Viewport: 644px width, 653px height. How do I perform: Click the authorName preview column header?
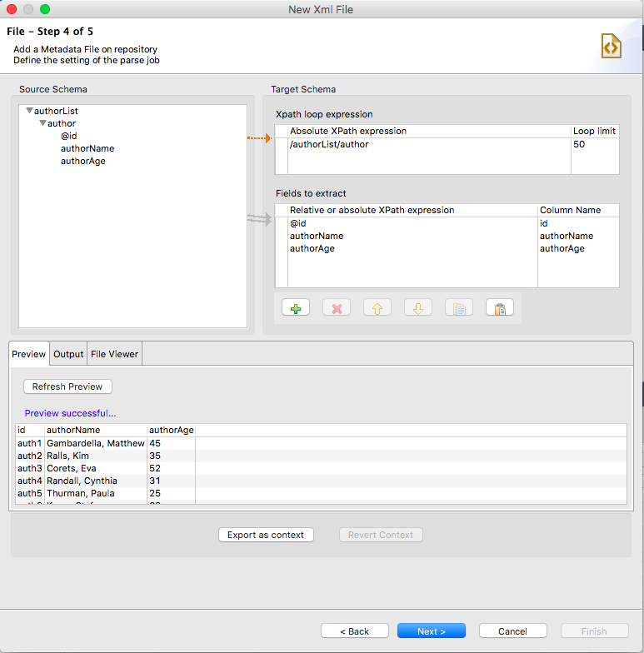pyautogui.click(x=96, y=430)
